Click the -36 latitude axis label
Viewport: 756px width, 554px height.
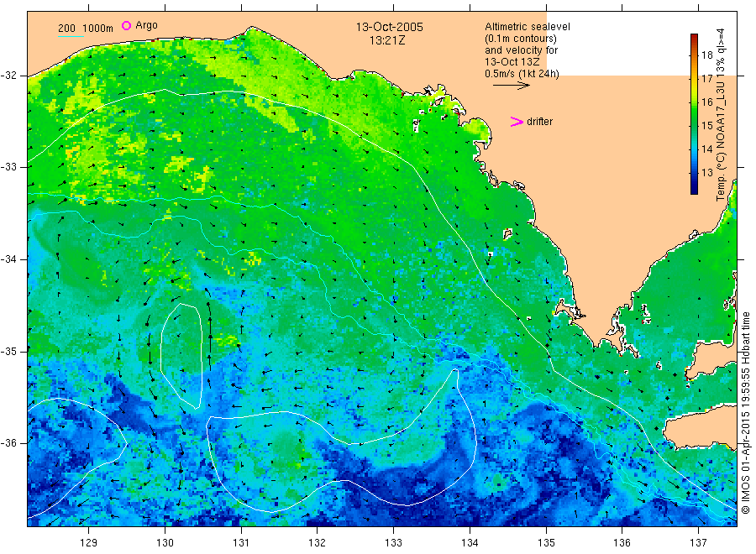[8, 442]
